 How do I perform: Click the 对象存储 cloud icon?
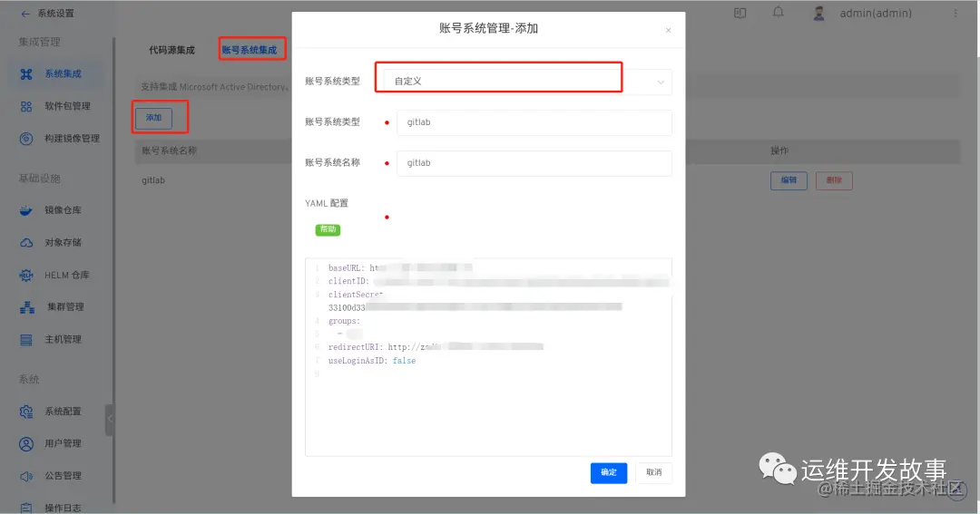26,242
